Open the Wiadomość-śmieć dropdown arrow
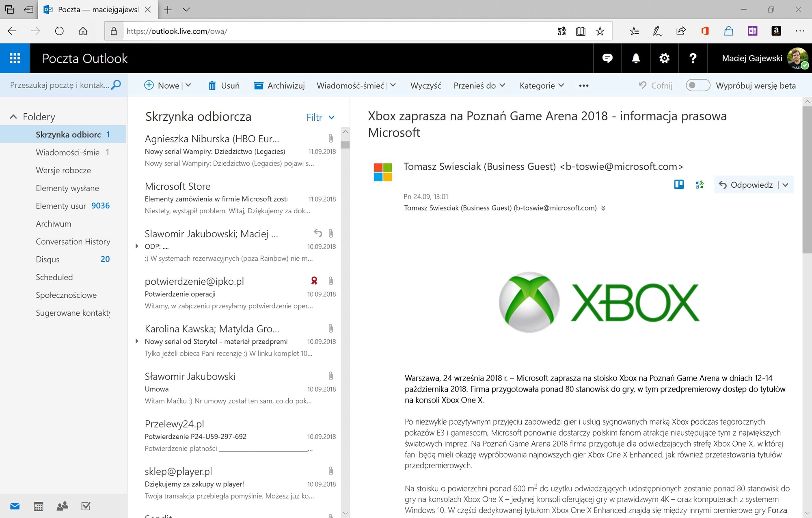This screenshot has height=518, width=812. tap(393, 85)
